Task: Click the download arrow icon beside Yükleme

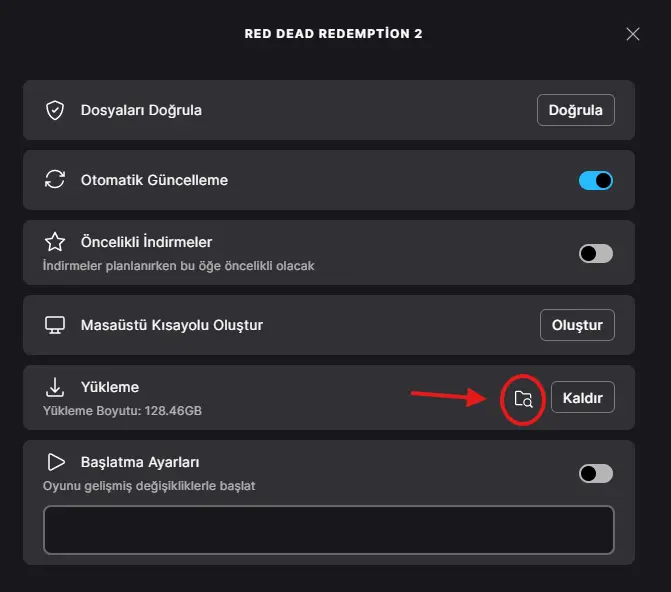Action: [55, 387]
